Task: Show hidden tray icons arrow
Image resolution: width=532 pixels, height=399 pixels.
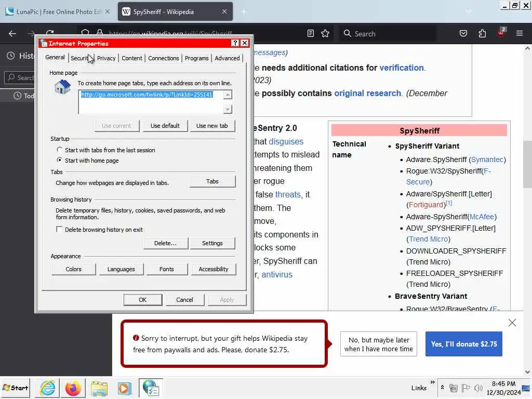Action: [x=443, y=387]
